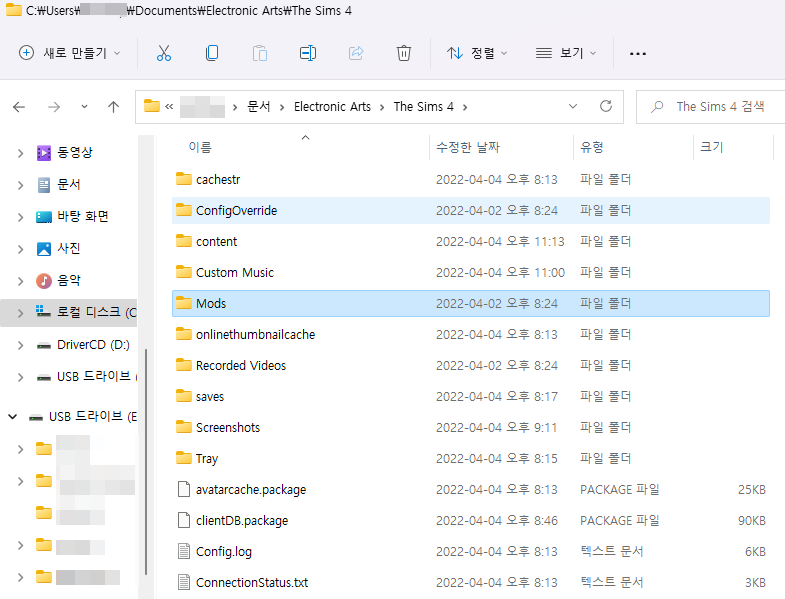Screen dimensions: 785x599
Task: Click the Rename icon in toolbar
Action: [307, 53]
